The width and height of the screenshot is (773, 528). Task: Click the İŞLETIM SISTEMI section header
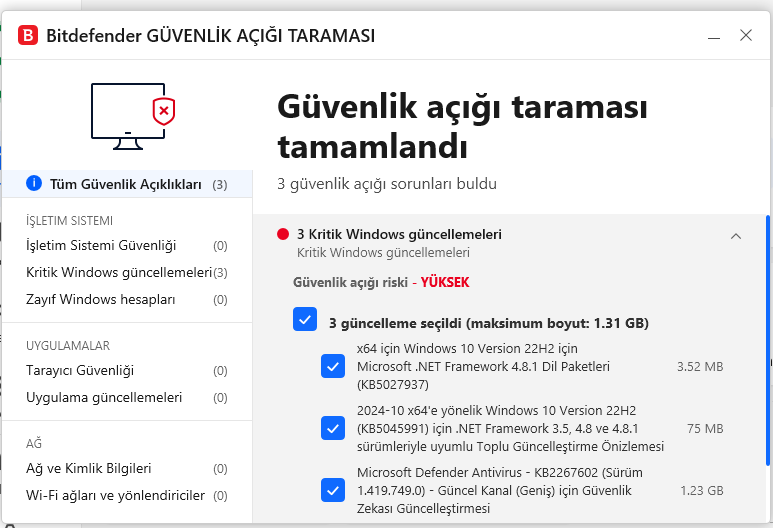70,221
